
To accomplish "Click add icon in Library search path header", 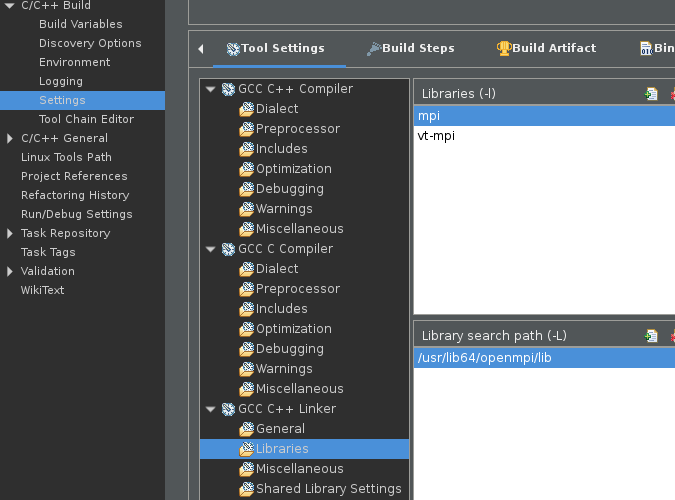I will [x=651, y=336].
